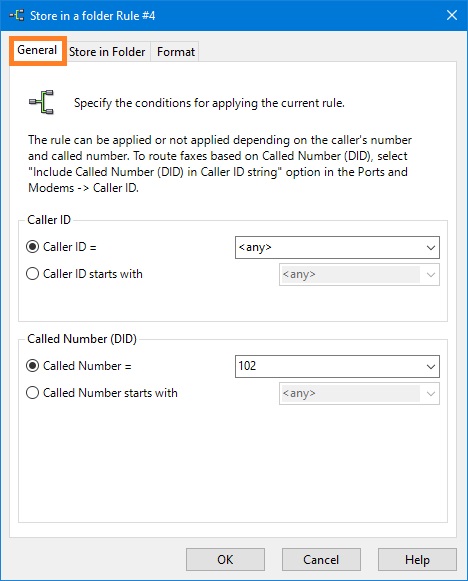
Task: Select the 'Caller ID =' radio button
Action: click(33, 247)
